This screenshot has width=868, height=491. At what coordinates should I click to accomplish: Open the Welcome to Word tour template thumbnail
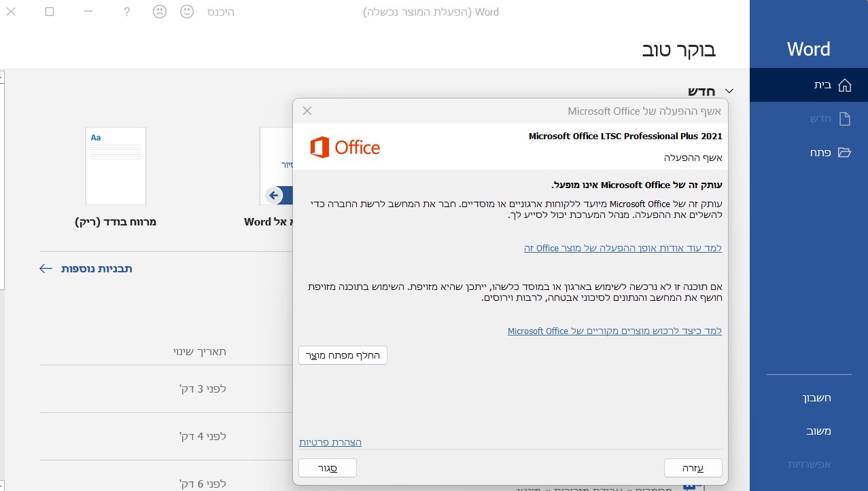(276, 166)
